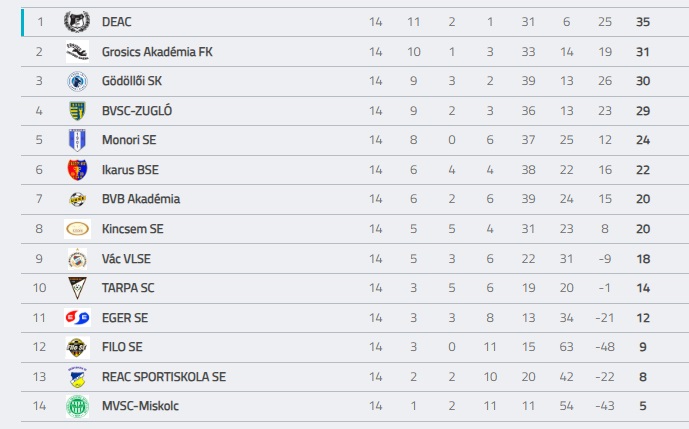Click the REAC SPORTISKOLA SE crest
Viewport: 689px width, 429px height.
pyautogui.click(x=77, y=376)
